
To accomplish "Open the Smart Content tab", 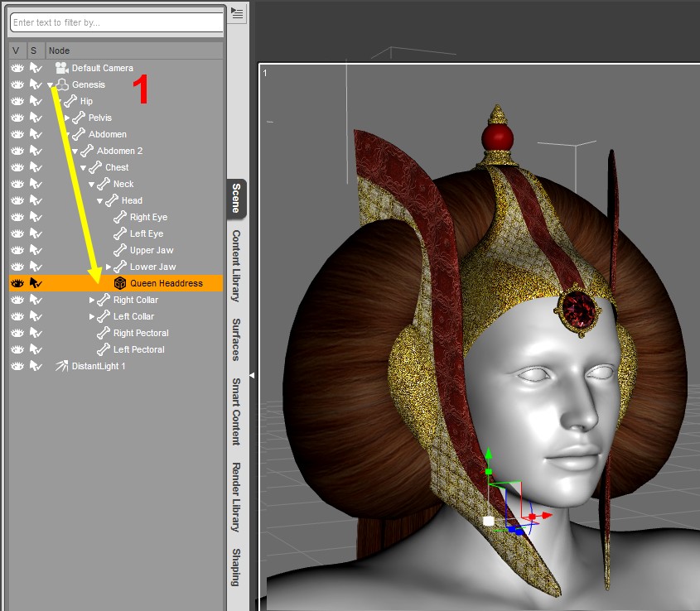I will (236, 411).
